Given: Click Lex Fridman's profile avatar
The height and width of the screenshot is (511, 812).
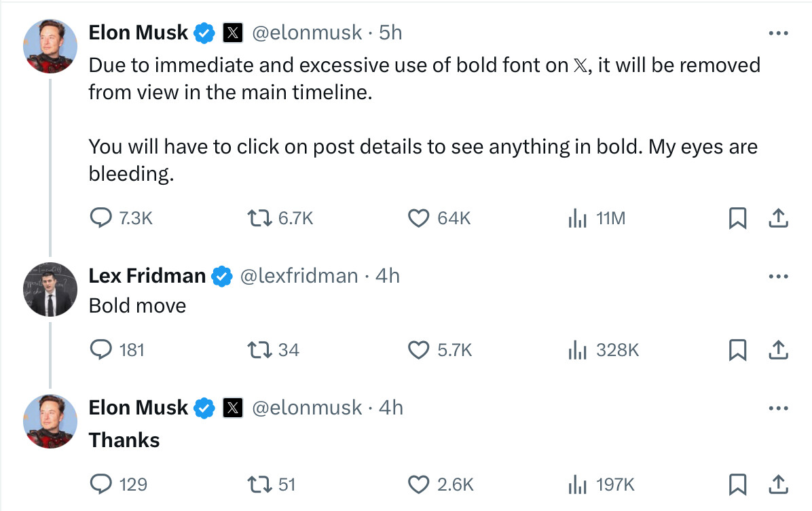Looking at the screenshot, I should (50, 289).
